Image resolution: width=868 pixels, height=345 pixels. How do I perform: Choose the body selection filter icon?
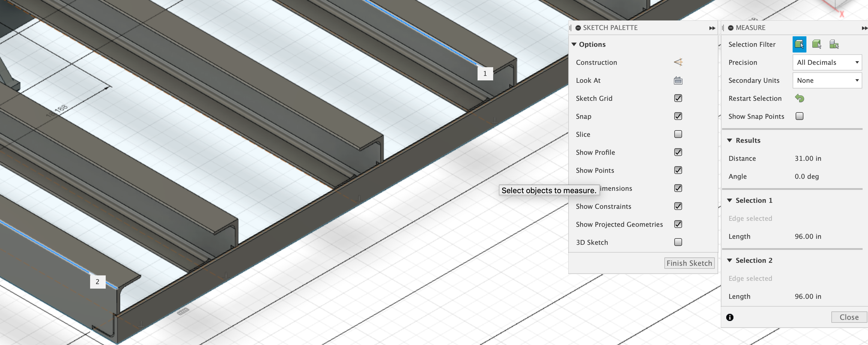(x=816, y=44)
